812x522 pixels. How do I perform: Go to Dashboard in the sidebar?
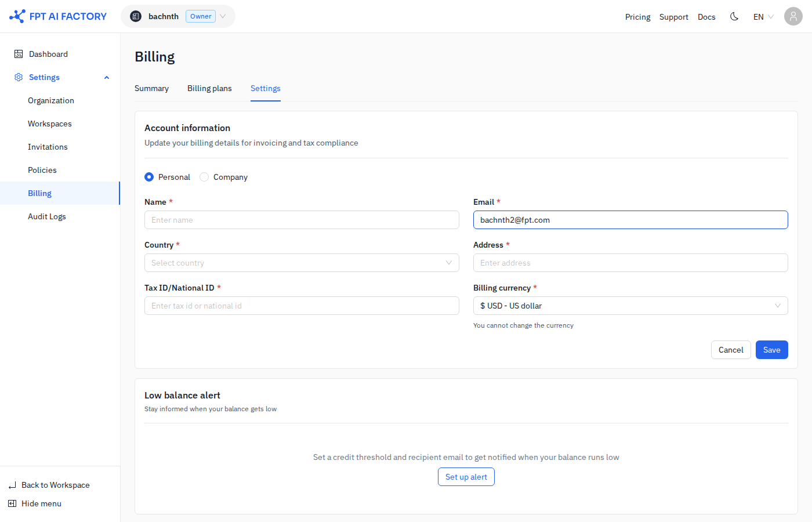[60, 54]
